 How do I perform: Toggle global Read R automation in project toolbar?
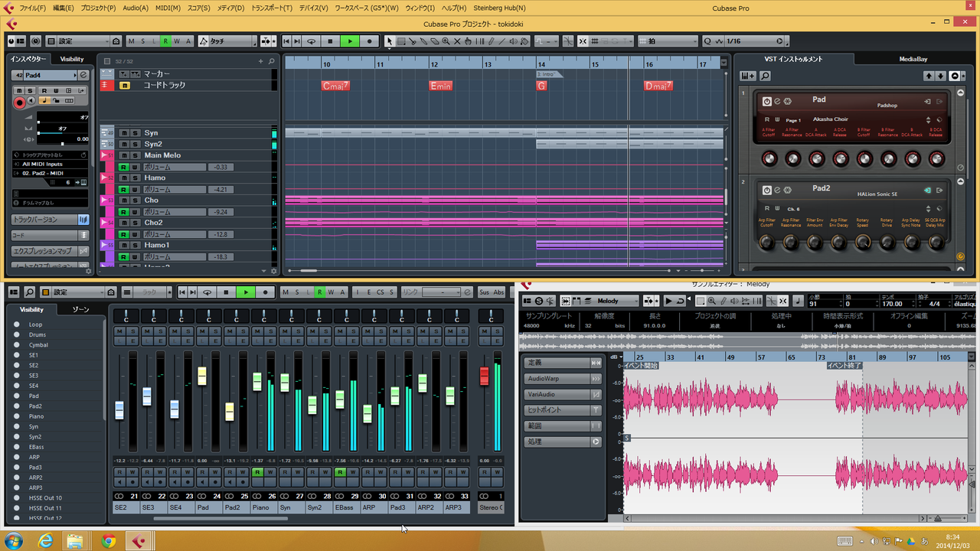click(165, 41)
